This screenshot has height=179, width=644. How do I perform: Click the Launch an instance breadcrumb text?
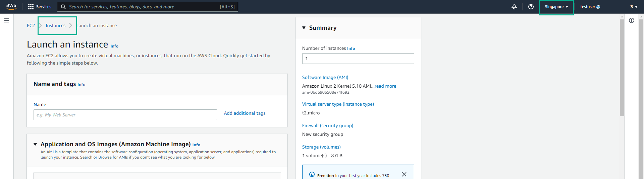pos(97,25)
